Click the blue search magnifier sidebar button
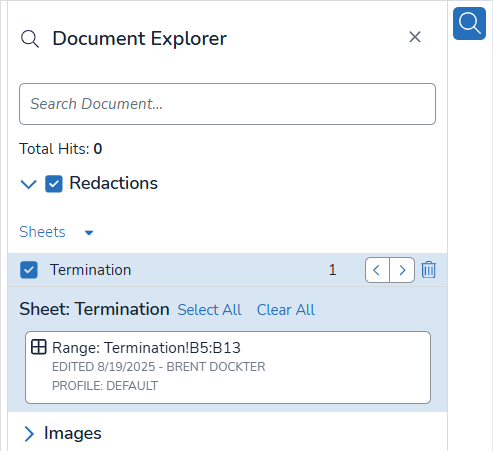Screen dimensions: 493x451 tap(469, 23)
